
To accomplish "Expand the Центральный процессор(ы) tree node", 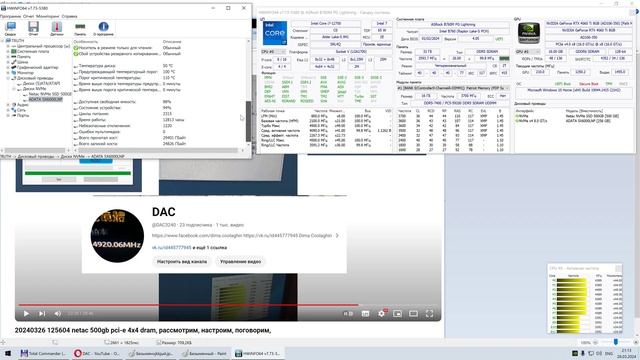I will pyautogui.click(x=8, y=46).
